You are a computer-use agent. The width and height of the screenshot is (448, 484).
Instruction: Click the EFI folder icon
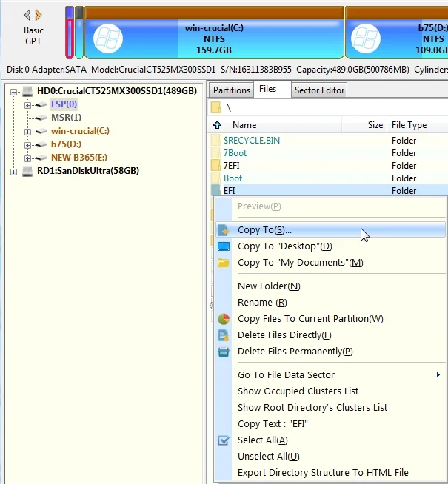pyautogui.click(x=215, y=190)
